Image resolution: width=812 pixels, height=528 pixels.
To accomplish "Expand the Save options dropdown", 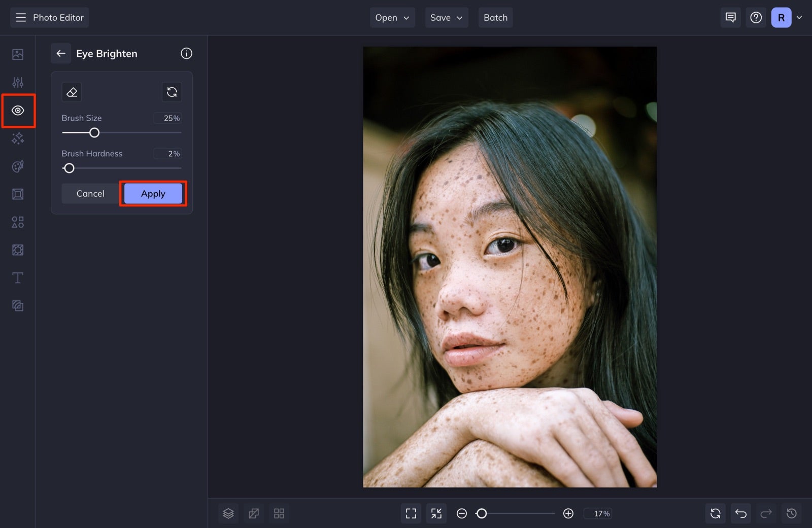I will [446, 17].
